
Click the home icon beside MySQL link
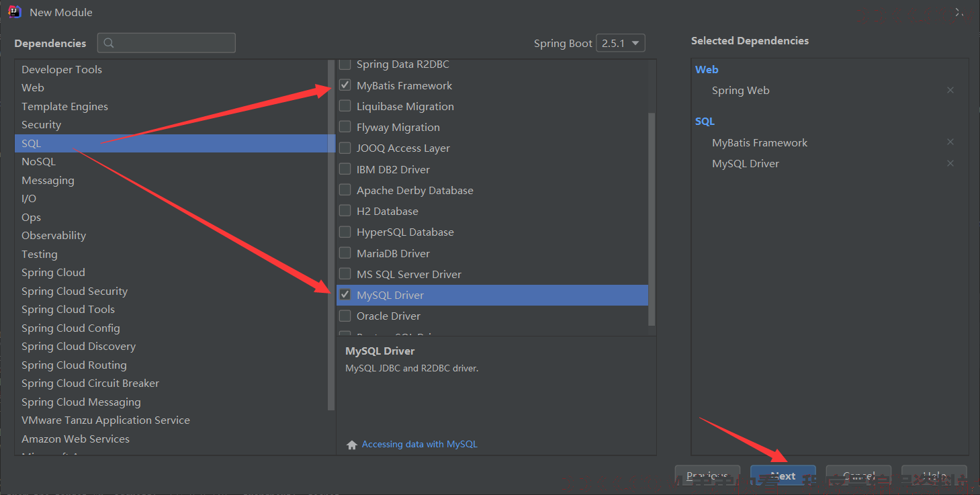[x=352, y=445]
